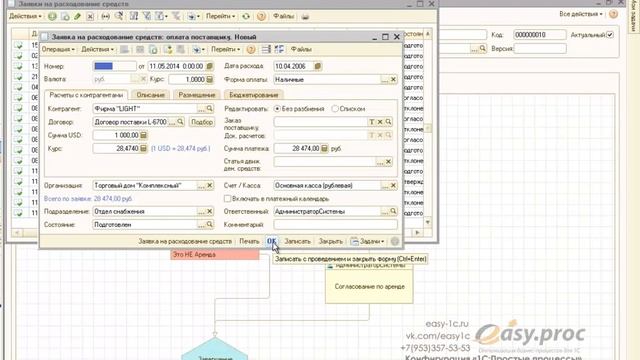Click list window vertical scrollbar down arrow
This screenshot has height=360, width=640.
[x=428, y=222]
